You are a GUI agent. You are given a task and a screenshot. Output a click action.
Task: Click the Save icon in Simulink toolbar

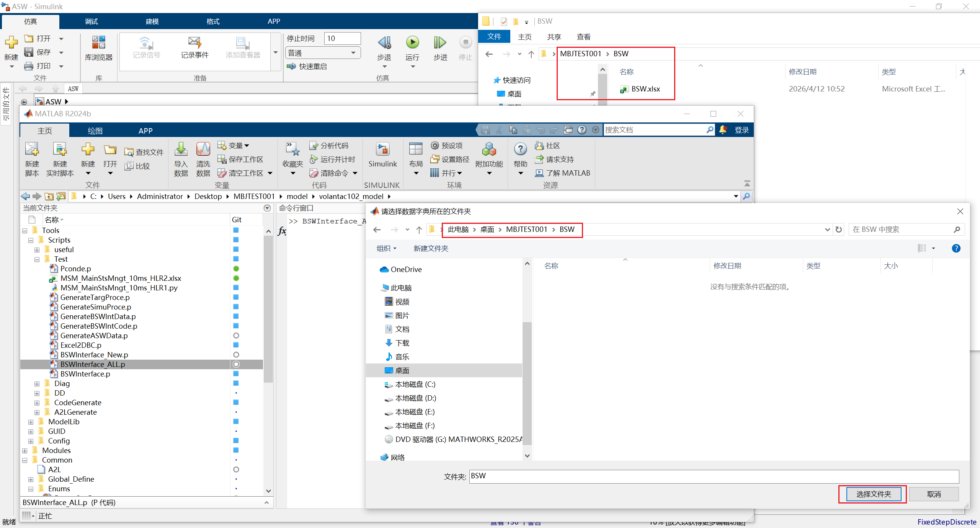(x=29, y=52)
